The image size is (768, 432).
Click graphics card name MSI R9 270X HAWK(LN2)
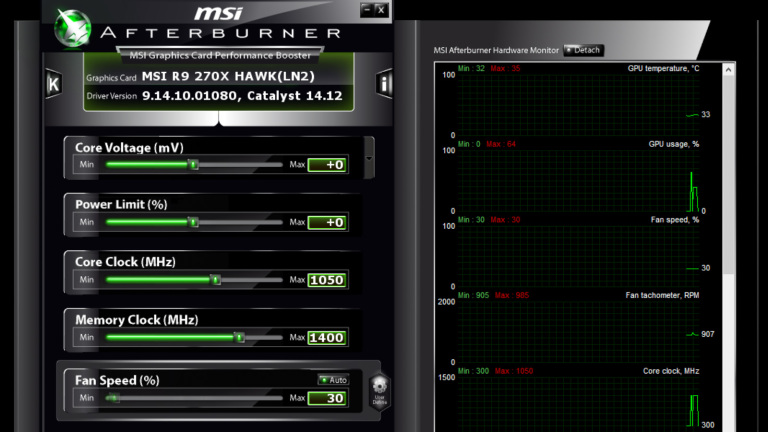point(228,76)
